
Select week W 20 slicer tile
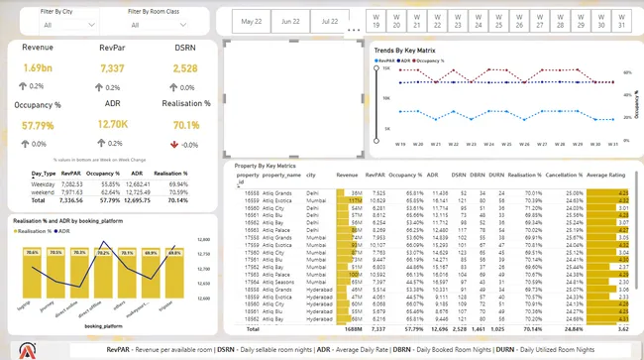pos(396,21)
